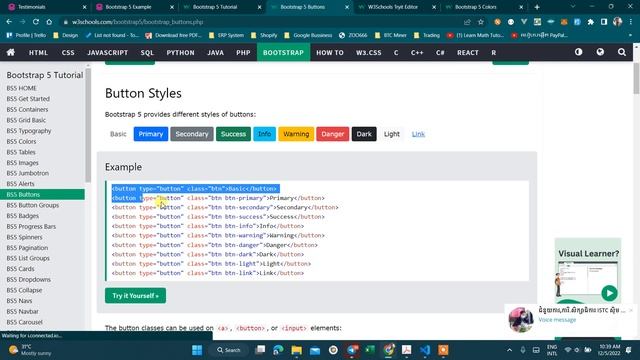Click the blue Primary button

pyautogui.click(x=151, y=134)
